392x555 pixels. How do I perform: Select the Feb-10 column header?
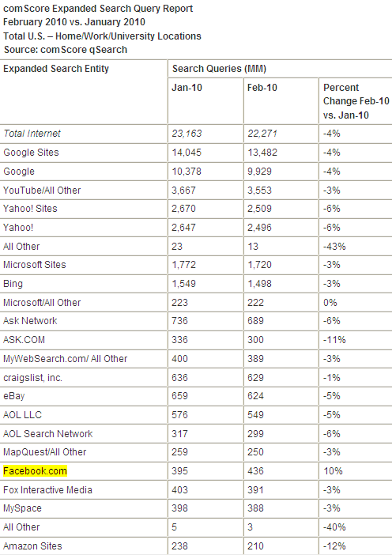click(262, 88)
